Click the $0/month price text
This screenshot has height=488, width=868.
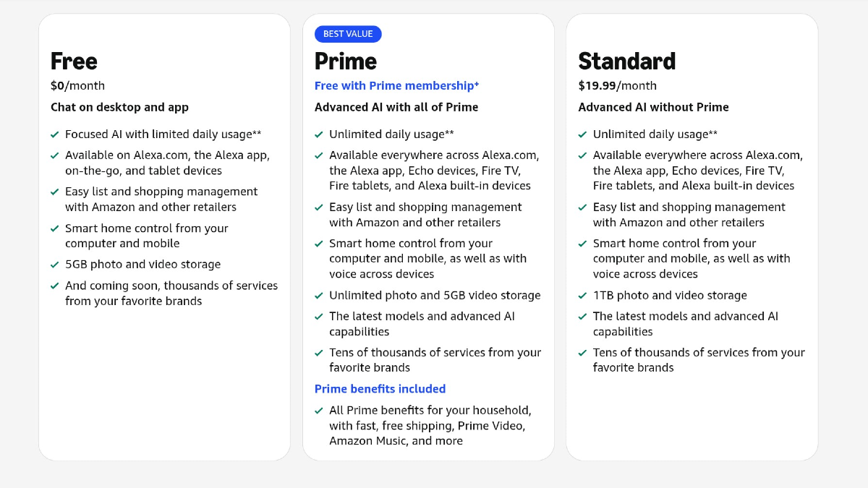click(77, 85)
